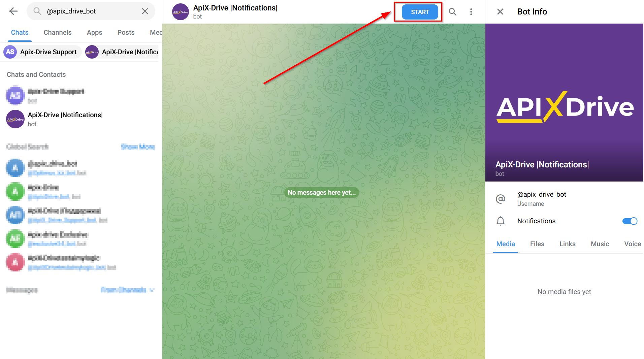Open the pink A avatar search result
644x359 pixels.
[x=81, y=262]
